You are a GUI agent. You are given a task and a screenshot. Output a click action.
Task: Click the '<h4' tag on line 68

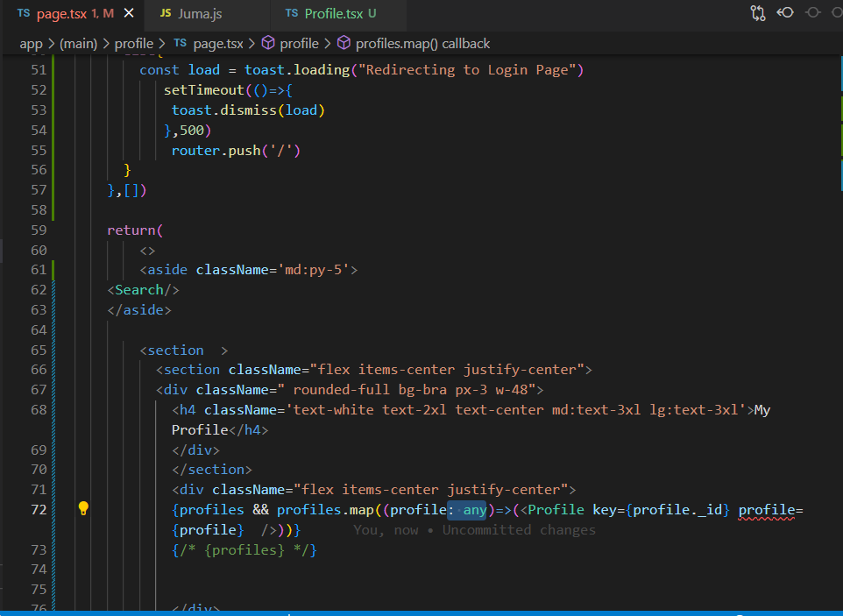[x=184, y=409]
